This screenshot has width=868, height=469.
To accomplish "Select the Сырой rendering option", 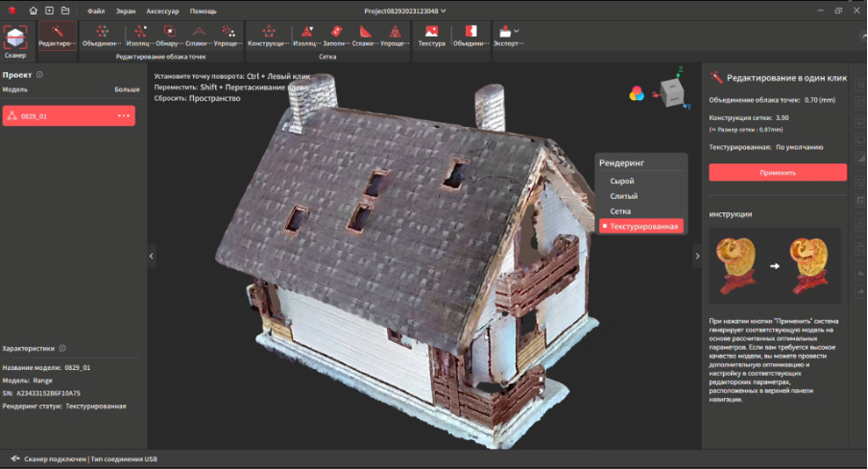I will tap(622, 181).
